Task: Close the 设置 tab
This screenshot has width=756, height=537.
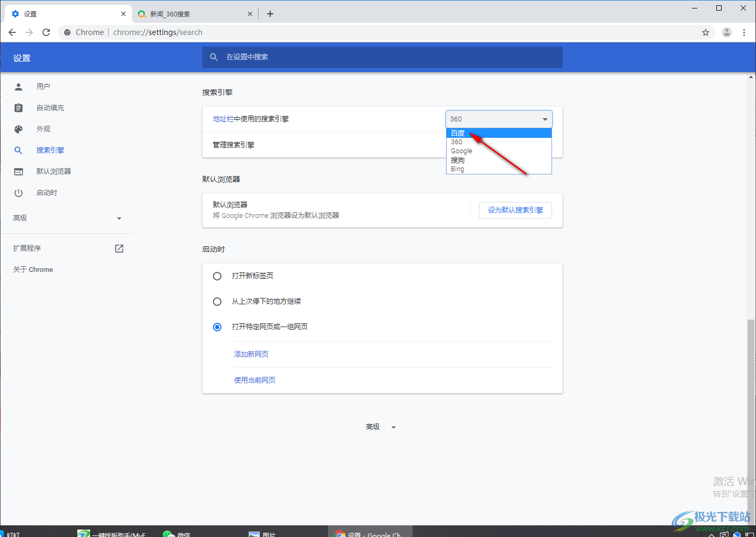Action: 123,14
